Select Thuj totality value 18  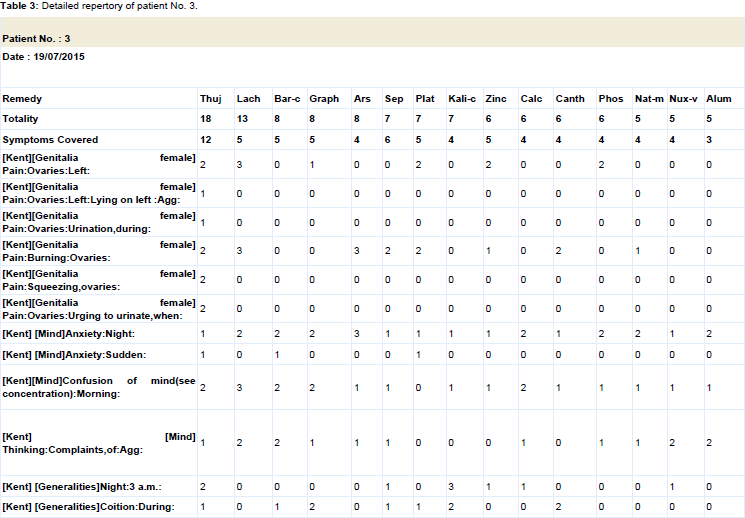pyautogui.click(x=205, y=119)
